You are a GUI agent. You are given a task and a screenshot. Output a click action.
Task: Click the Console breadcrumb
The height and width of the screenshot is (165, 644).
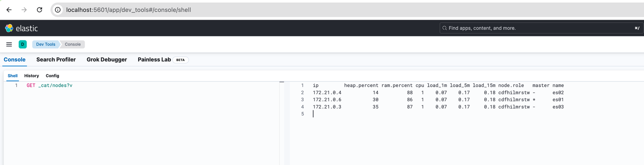[73, 45]
